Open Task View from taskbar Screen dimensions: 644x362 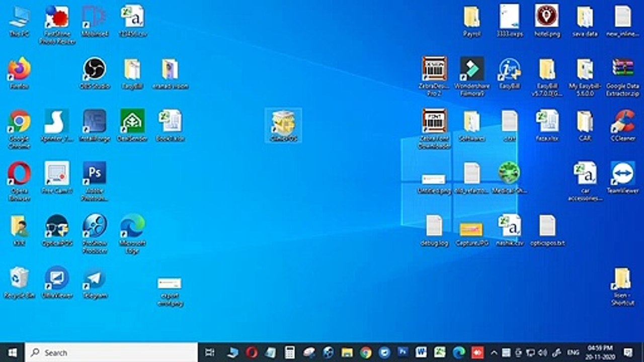click(210, 352)
